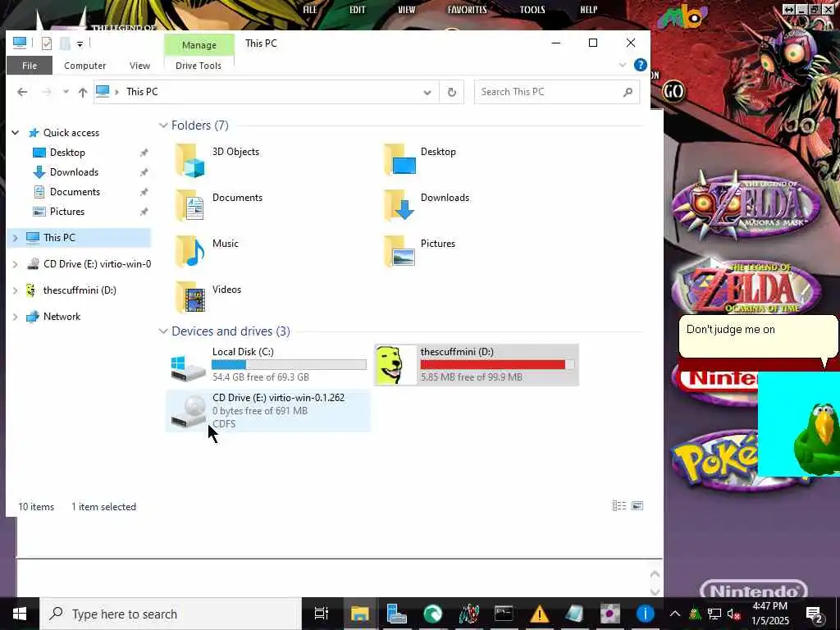
Task: Open the Command Prompt taskbar icon
Action: click(x=504, y=614)
